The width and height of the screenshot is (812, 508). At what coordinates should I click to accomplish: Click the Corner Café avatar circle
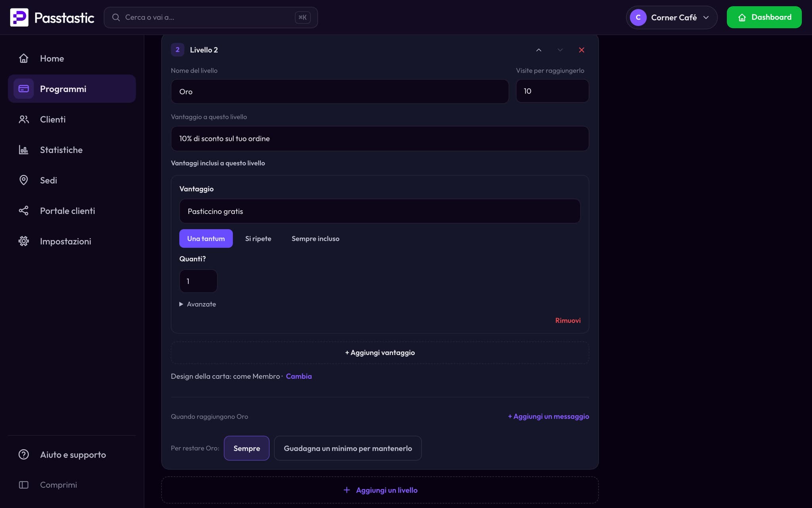[x=638, y=17]
